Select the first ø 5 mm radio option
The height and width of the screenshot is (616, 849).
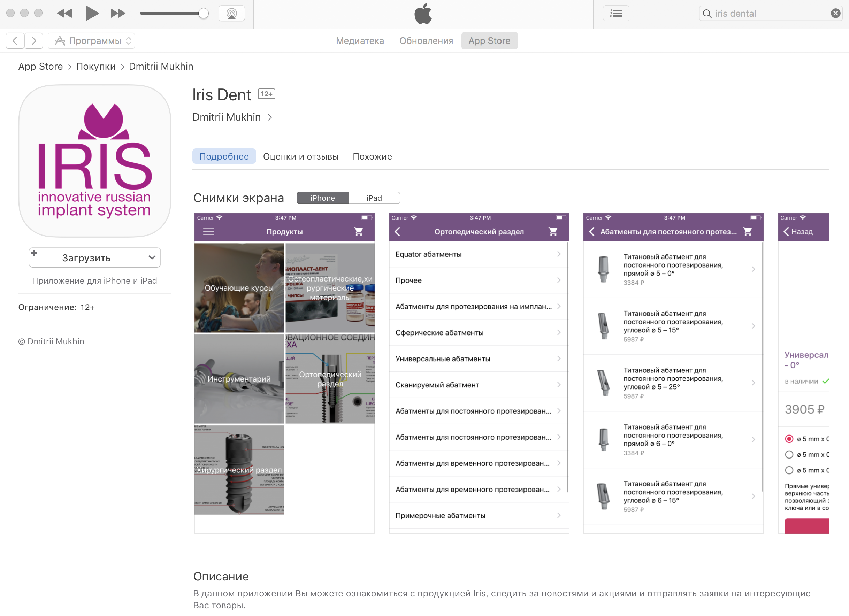click(789, 439)
